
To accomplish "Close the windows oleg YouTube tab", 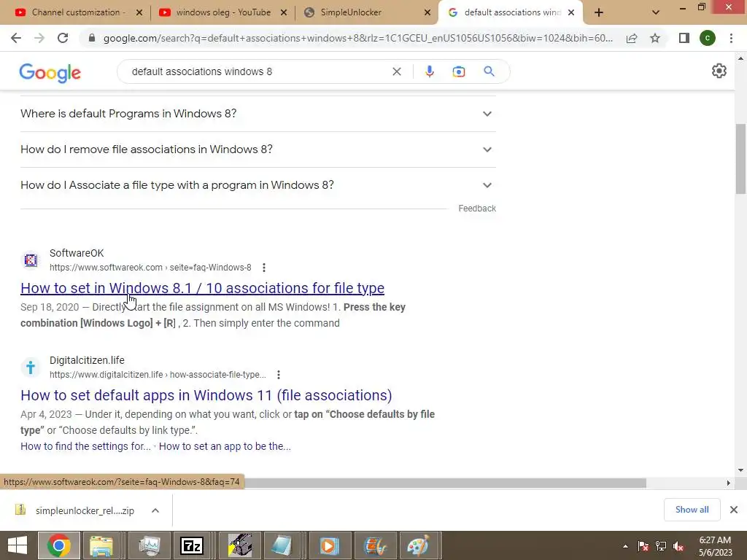I will (284, 13).
